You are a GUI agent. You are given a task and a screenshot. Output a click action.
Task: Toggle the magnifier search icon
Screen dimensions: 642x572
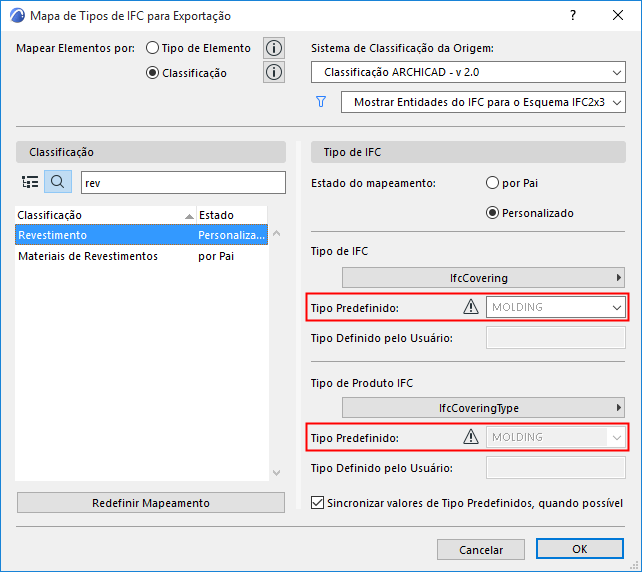coord(57,182)
